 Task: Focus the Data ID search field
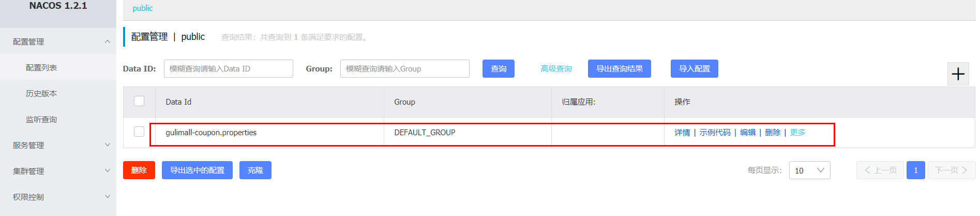228,69
